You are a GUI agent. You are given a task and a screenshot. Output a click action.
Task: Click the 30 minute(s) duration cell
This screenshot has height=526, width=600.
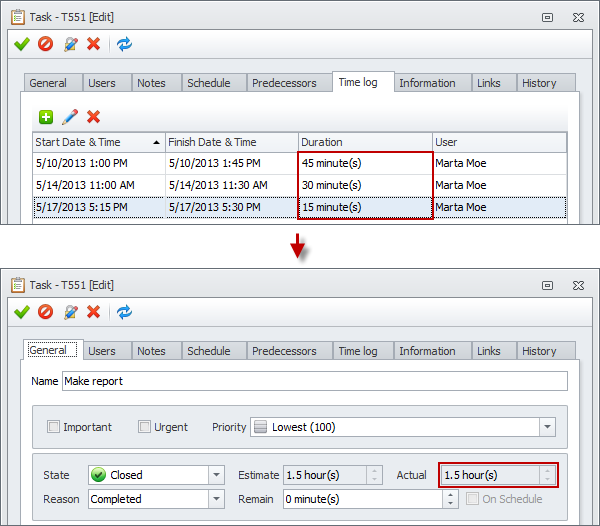(x=365, y=185)
